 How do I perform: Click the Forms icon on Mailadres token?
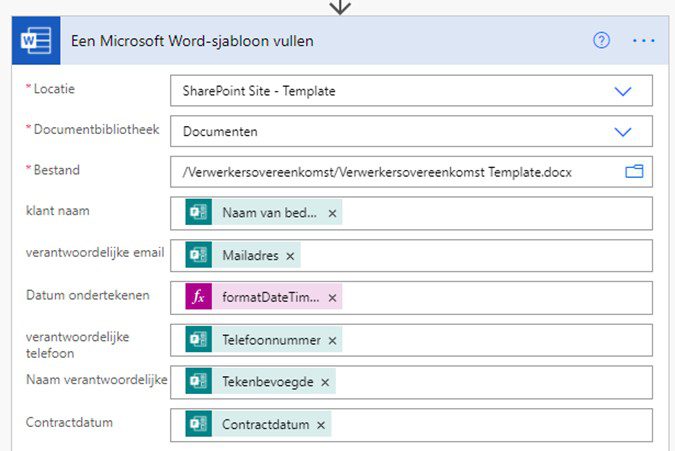(198, 255)
